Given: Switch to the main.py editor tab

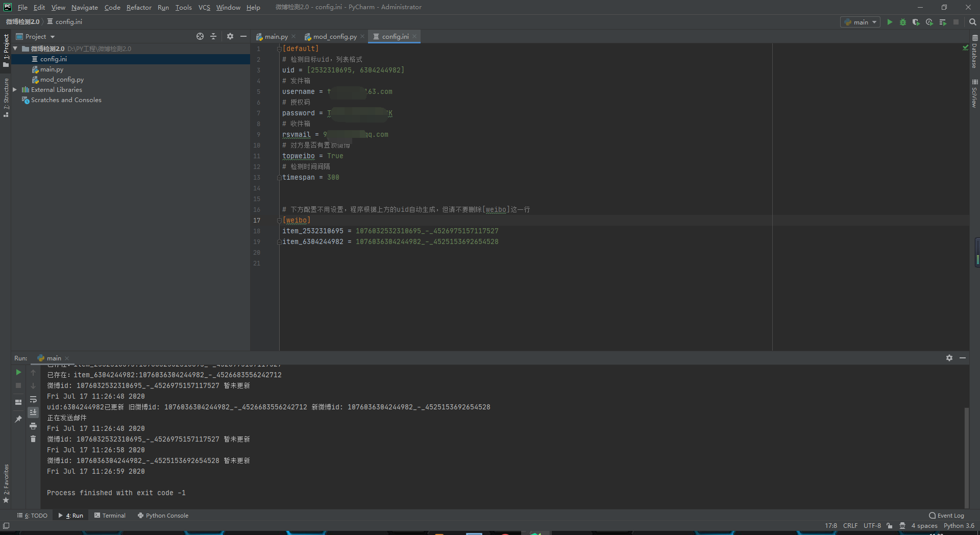Looking at the screenshot, I should click(x=276, y=36).
